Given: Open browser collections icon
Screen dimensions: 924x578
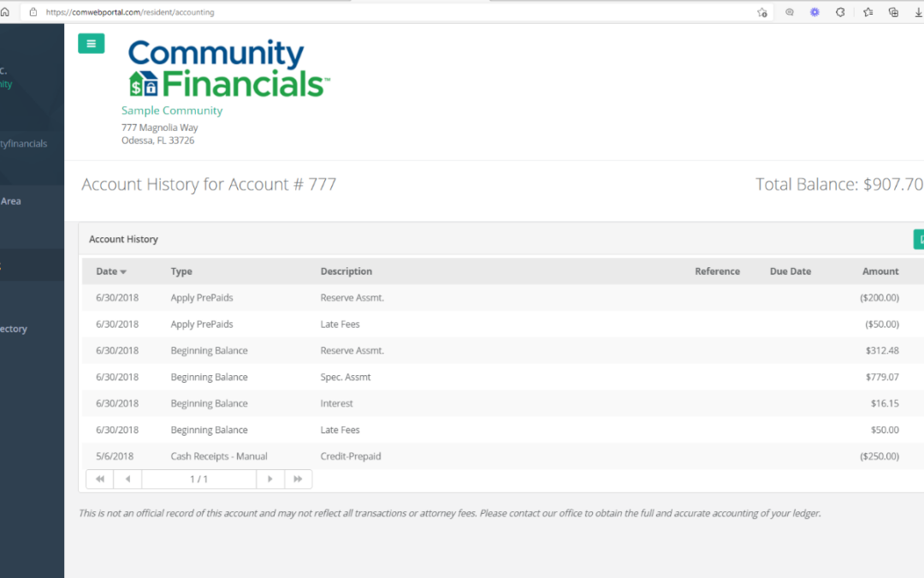Looking at the screenshot, I should [x=893, y=13].
